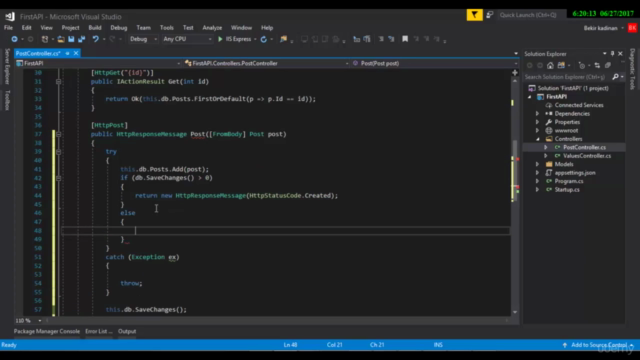This screenshot has height=360, width=640.
Task: Click Sync with Active Document icon in Solution Explorer
Action: click(x=597, y=65)
